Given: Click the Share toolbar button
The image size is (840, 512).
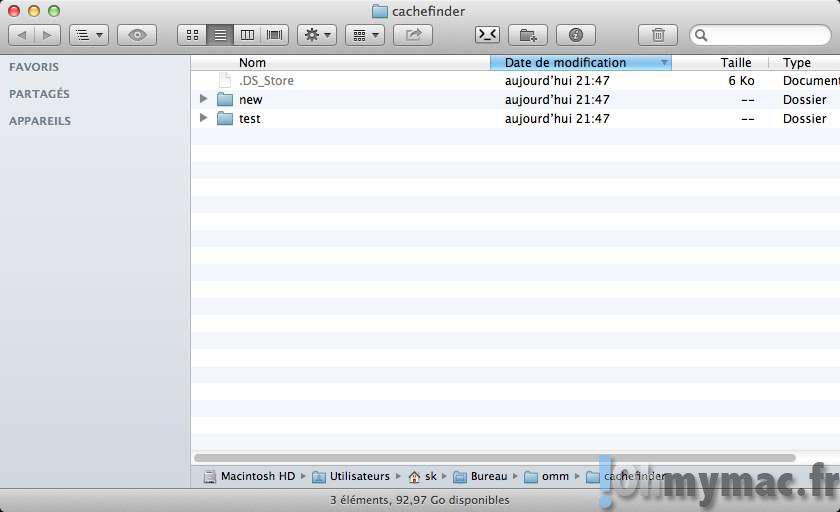Looking at the screenshot, I should [413, 35].
